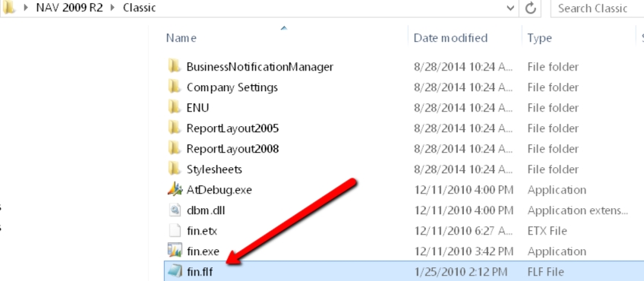Select the AtDebug.exe application icon
Viewport: 644px width, 281px height.
tap(175, 189)
